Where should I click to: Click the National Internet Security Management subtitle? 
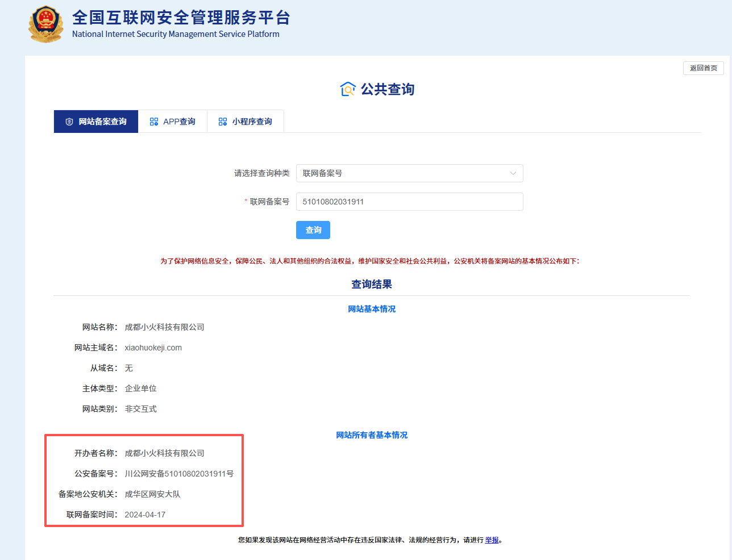click(x=176, y=34)
